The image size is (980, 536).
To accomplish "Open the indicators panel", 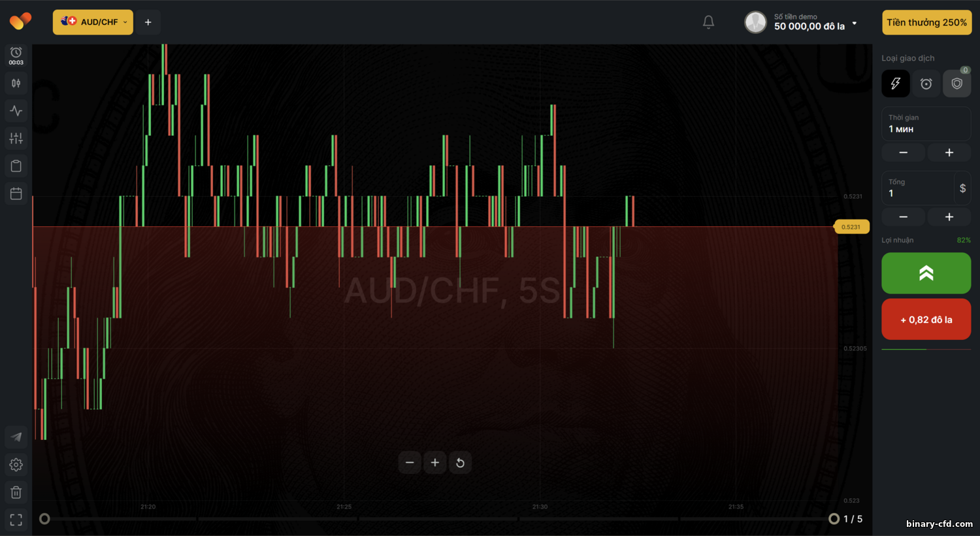I will pyautogui.click(x=16, y=110).
